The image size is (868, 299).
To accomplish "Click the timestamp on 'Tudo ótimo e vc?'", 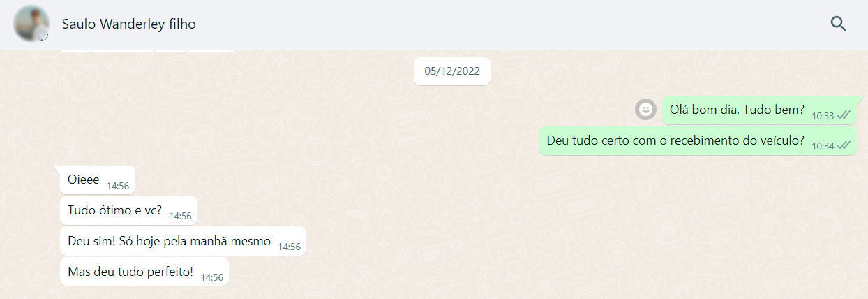I will tap(180, 216).
